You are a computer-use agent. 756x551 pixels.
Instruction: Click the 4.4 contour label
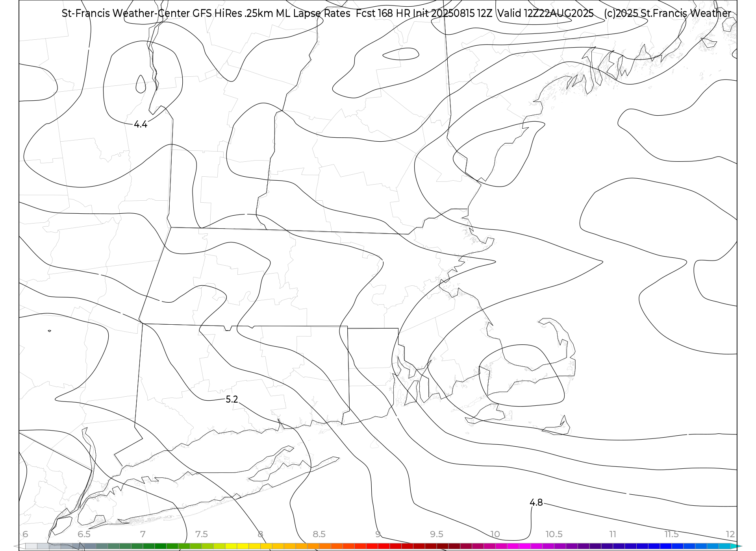tap(141, 124)
